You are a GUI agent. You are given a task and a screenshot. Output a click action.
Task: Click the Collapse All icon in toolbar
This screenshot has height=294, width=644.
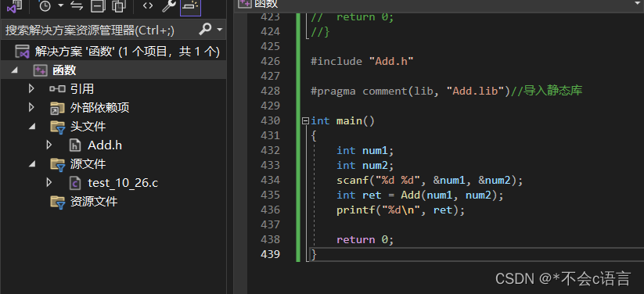click(98, 5)
